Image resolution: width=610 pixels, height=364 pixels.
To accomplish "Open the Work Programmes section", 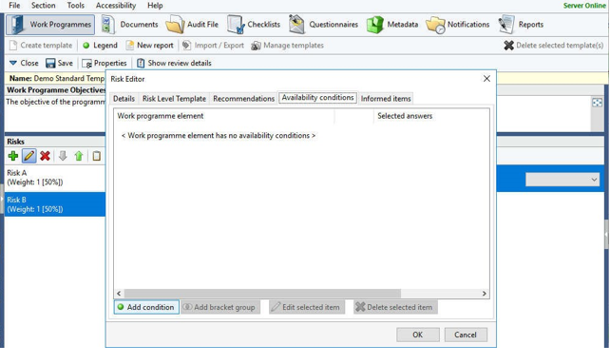I will (x=50, y=25).
